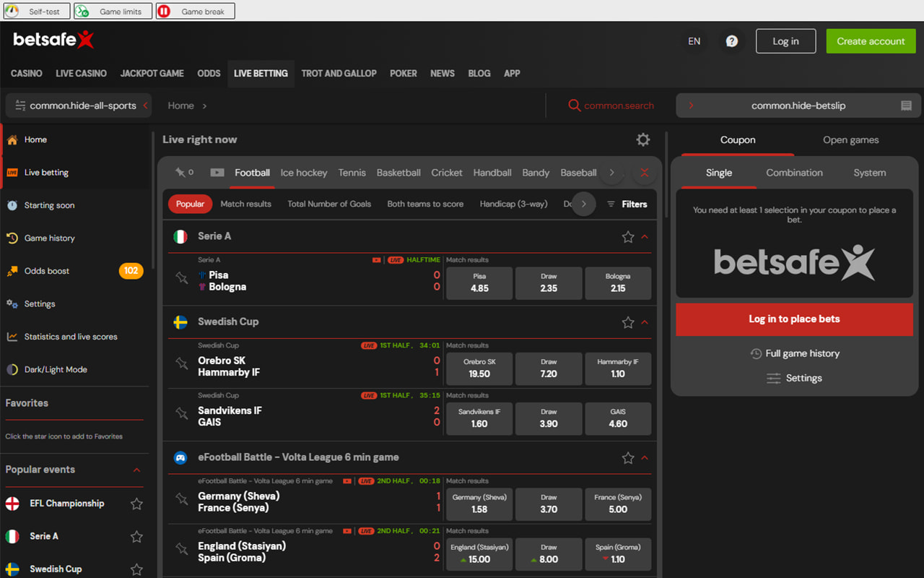The image size is (924, 578).
Task: Toggle Dark/Light Mode
Action: (x=75, y=369)
